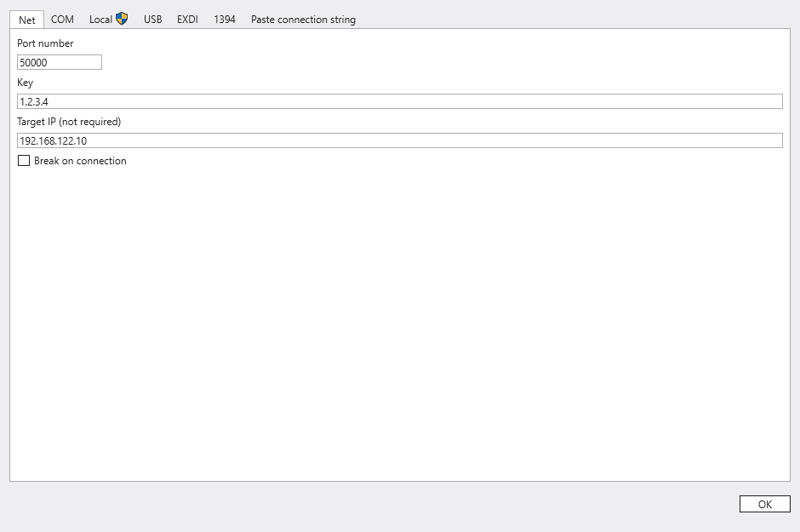The image size is (800, 532).
Task: Click the Port number label
Action: coord(45,43)
